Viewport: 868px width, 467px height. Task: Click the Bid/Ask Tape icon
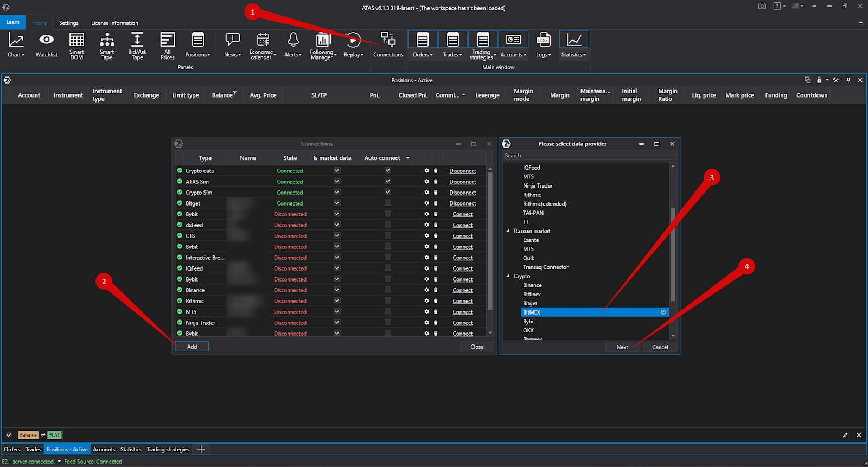[137, 45]
